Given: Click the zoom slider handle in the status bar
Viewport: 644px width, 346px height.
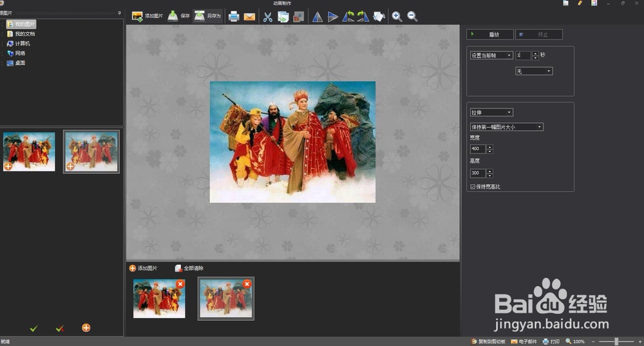Looking at the screenshot, I should coord(616,341).
